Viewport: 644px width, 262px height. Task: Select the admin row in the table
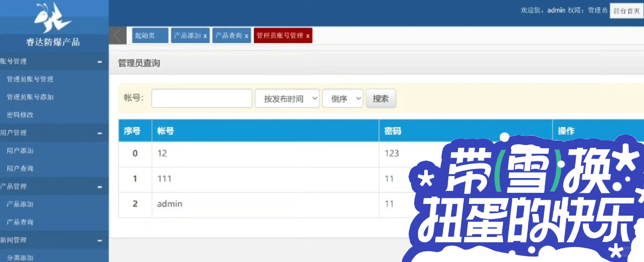[170, 204]
